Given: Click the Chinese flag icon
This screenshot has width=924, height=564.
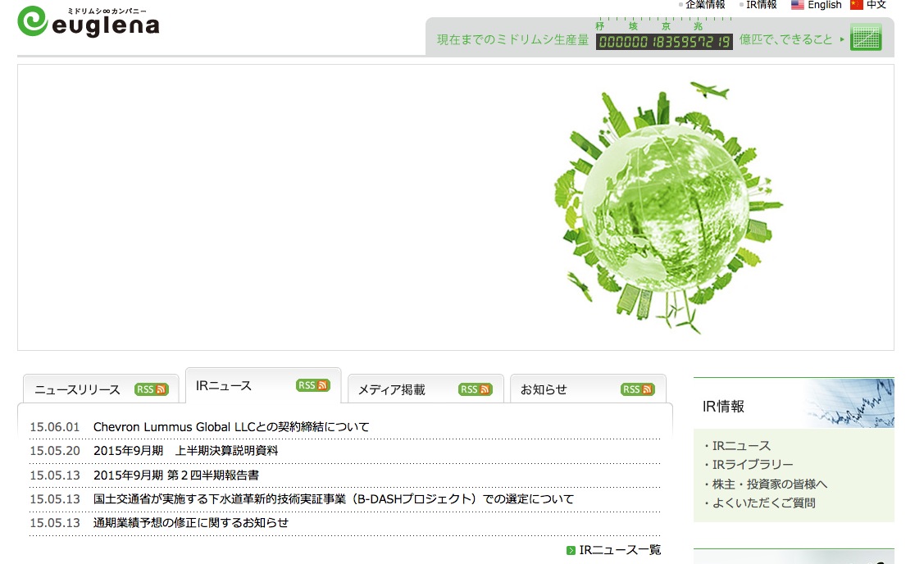Looking at the screenshot, I should click(857, 5).
